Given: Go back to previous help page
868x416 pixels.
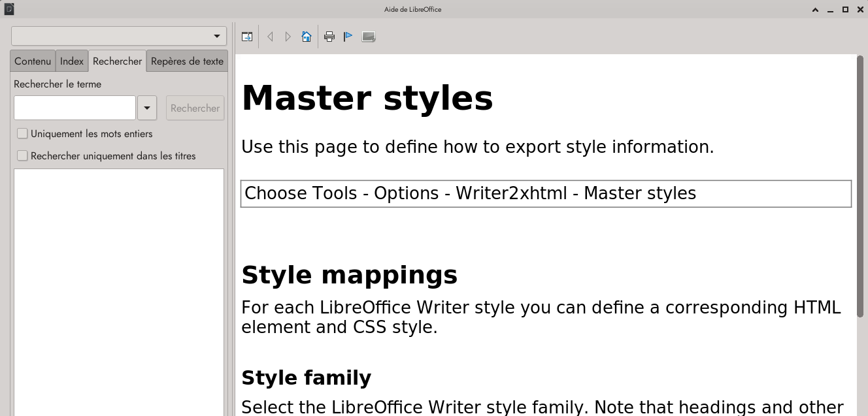Looking at the screenshot, I should [x=270, y=37].
